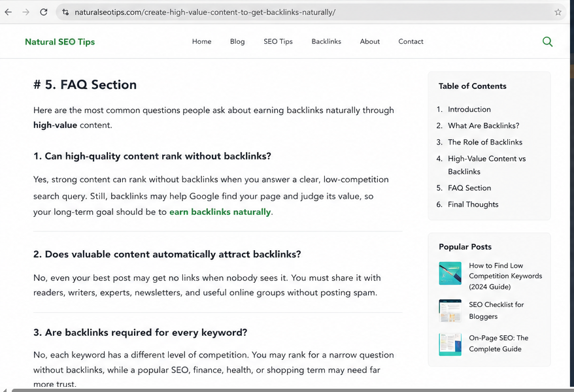Click the Low Competition Keywords post thumbnail

pos(450,273)
